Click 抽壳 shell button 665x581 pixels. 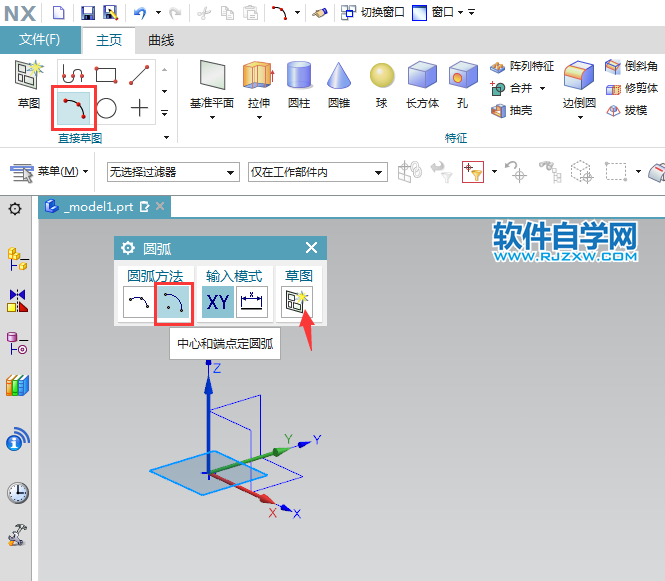click(511, 110)
